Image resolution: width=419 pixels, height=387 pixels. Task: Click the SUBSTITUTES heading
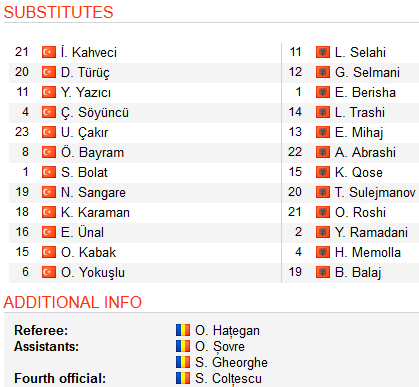[58, 12]
